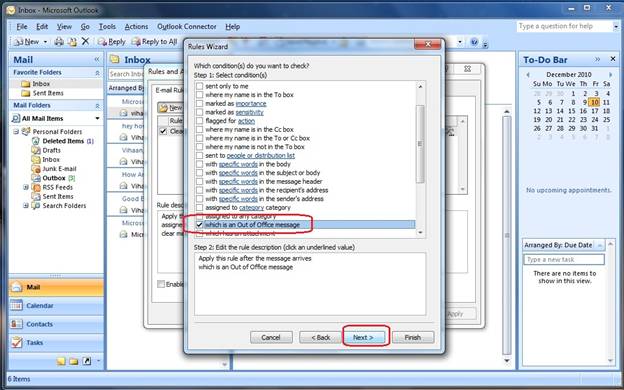Select Inbox under Favorite Folders
The image size is (624, 390).
[41, 84]
